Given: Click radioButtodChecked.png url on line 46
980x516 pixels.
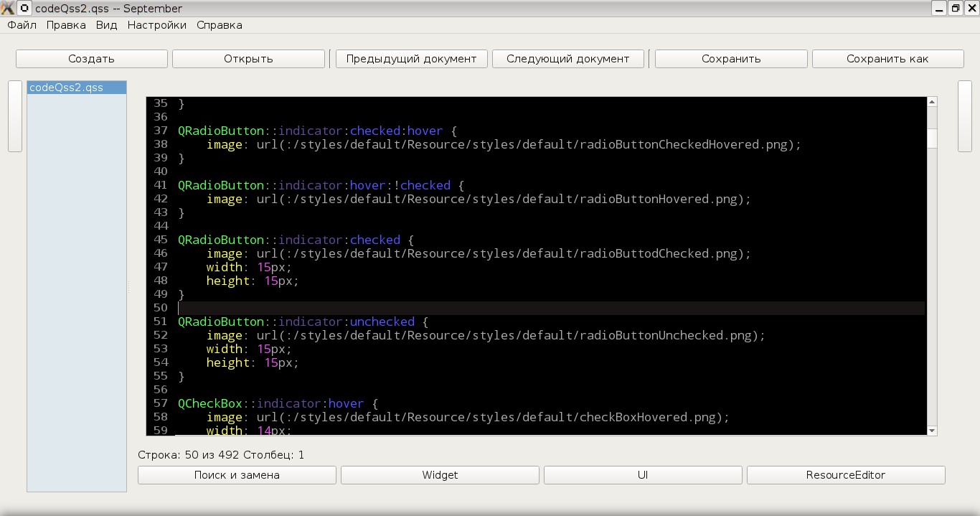Looking at the screenshot, I should click(x=504, y=253).
